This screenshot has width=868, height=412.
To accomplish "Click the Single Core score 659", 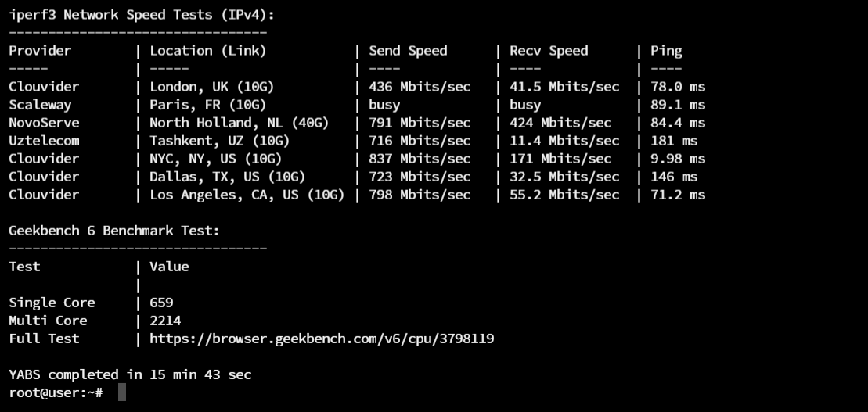I will pos(161,303).
